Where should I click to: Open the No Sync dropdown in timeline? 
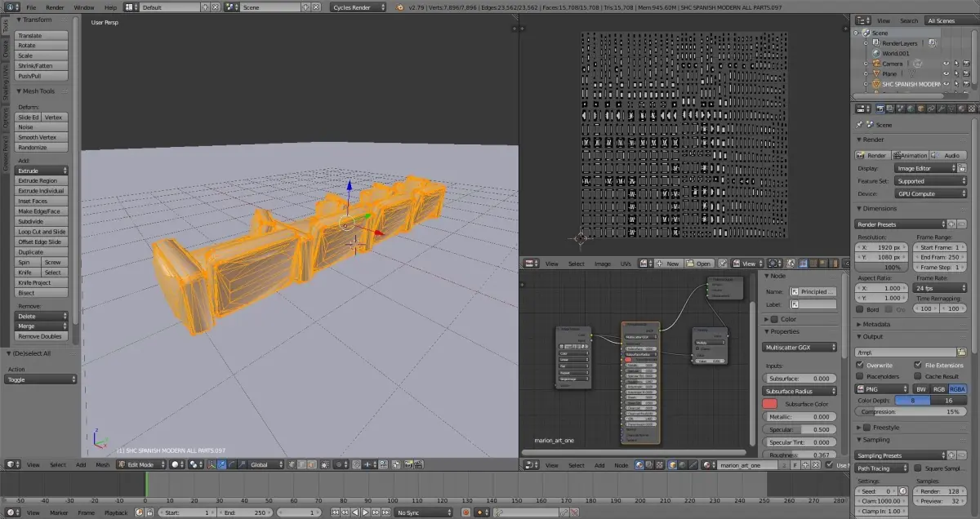point(425,512)
